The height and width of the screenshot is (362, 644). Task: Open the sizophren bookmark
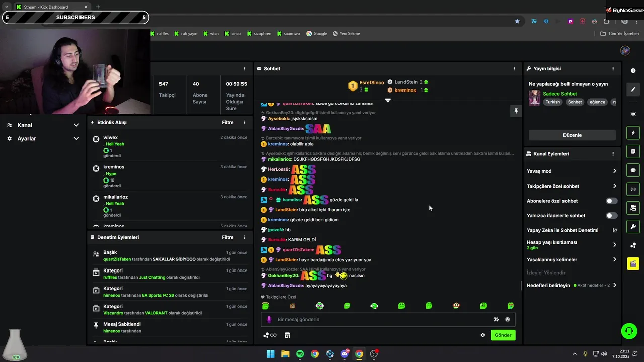(259, 34)
